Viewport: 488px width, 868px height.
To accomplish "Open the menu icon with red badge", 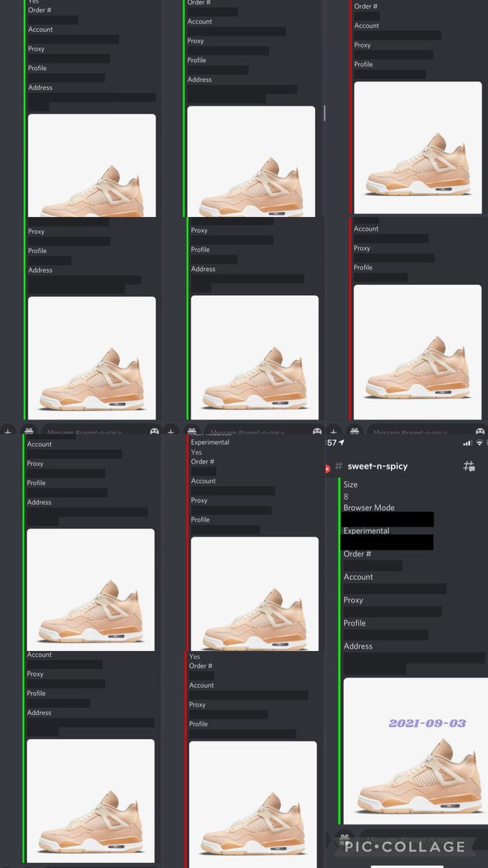I will coord(328,467).
